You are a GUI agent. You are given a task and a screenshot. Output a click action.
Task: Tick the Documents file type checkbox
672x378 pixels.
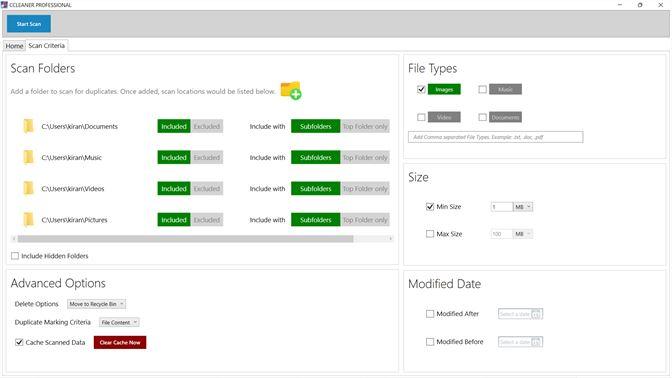483,117
